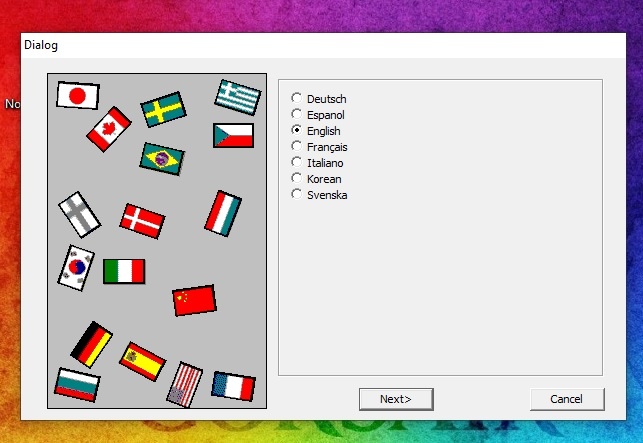
Task: Click the Greek flag icon
Action: (238, 97)
